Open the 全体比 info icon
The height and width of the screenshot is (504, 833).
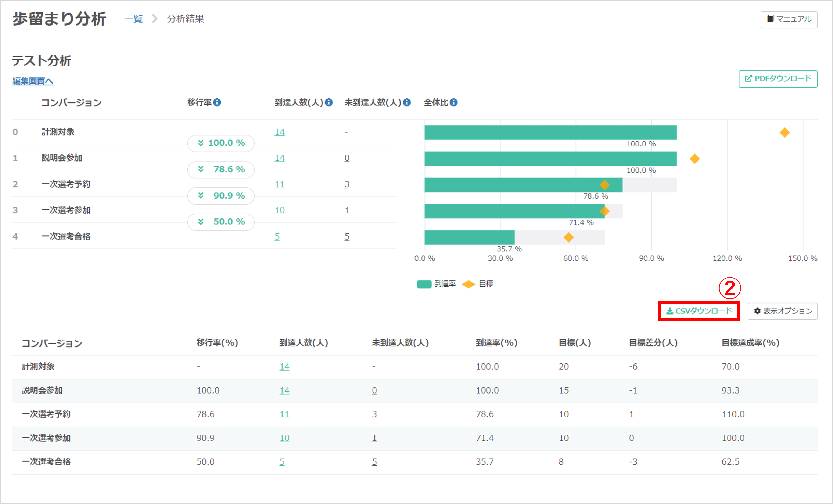[454, 102]
